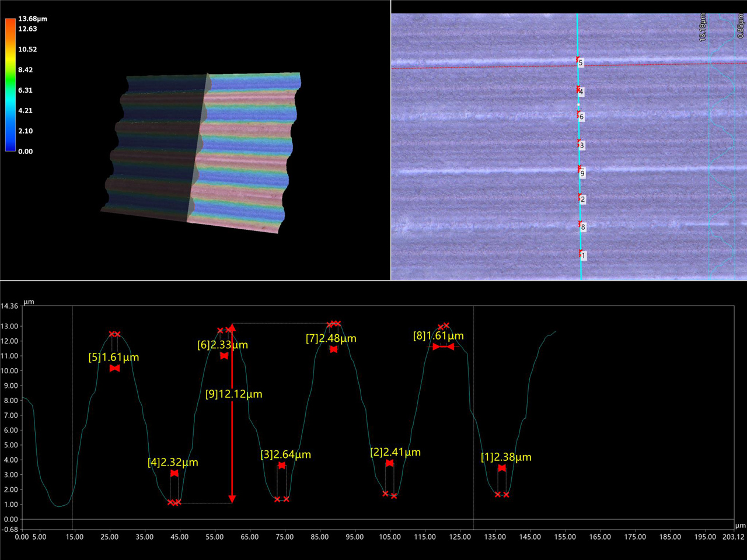This screenshot has width=747, height=560.
Task: Click the 6.31 value on color scale
Action: pyautogui.click(x=25, y=90)
